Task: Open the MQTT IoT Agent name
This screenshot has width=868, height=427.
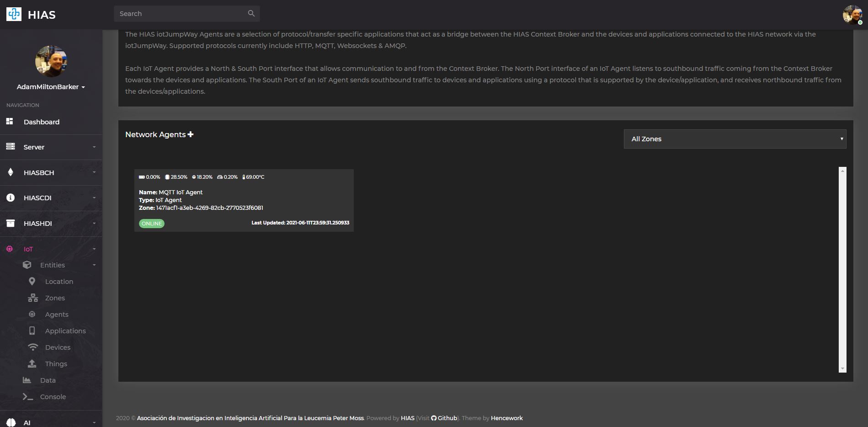Action: tap(181, 192)
